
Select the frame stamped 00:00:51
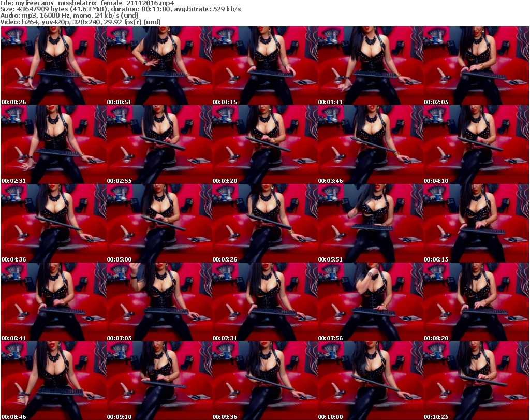(159, 66)
